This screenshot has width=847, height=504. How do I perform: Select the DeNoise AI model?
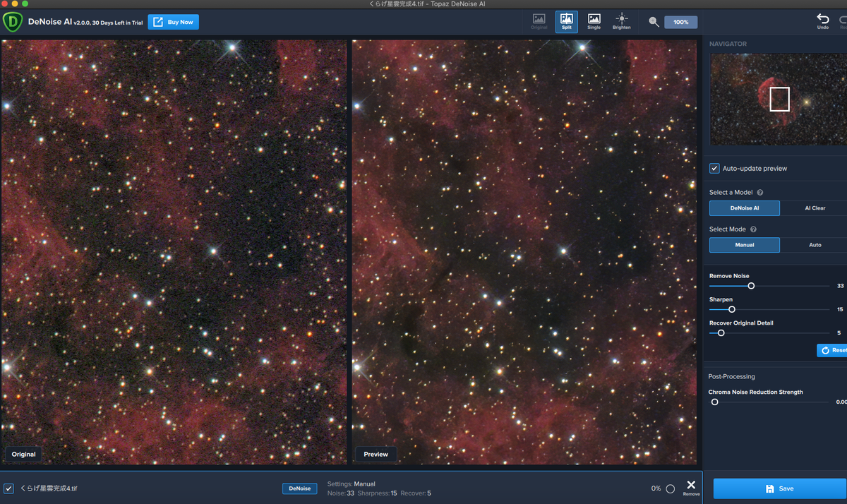pos(745,208)
